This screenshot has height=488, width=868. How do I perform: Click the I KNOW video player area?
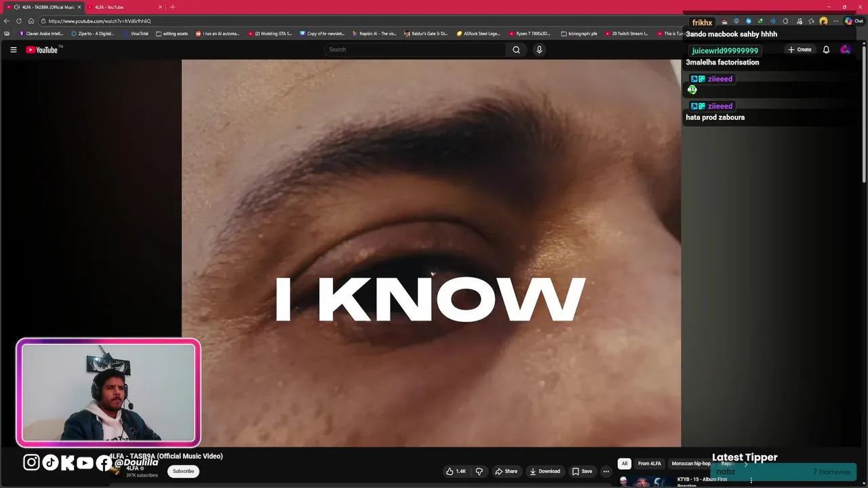point(431,253)
